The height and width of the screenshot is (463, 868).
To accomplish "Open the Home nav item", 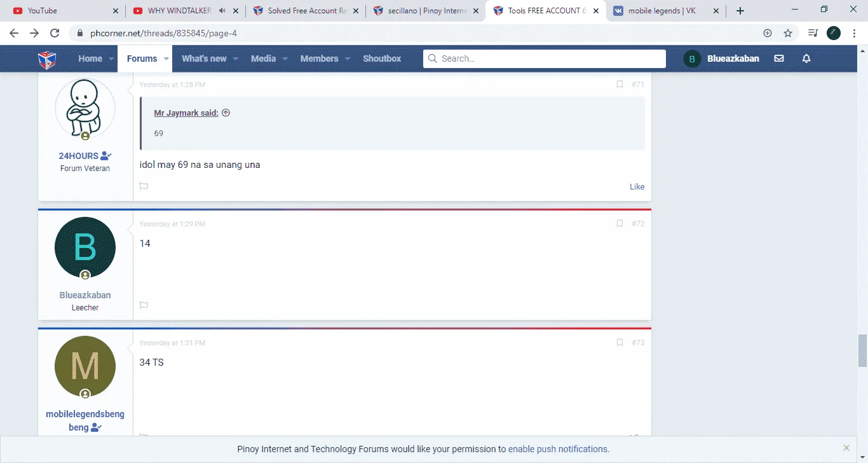I will point(90,59).
